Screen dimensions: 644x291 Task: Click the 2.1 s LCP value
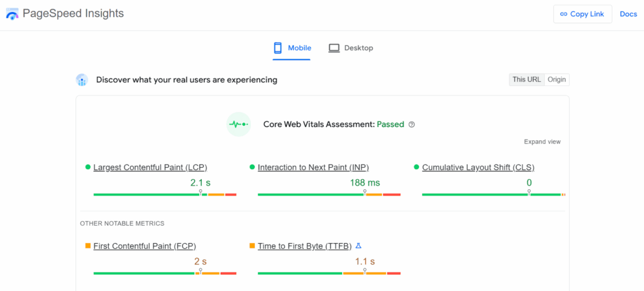tap(201, 183)
